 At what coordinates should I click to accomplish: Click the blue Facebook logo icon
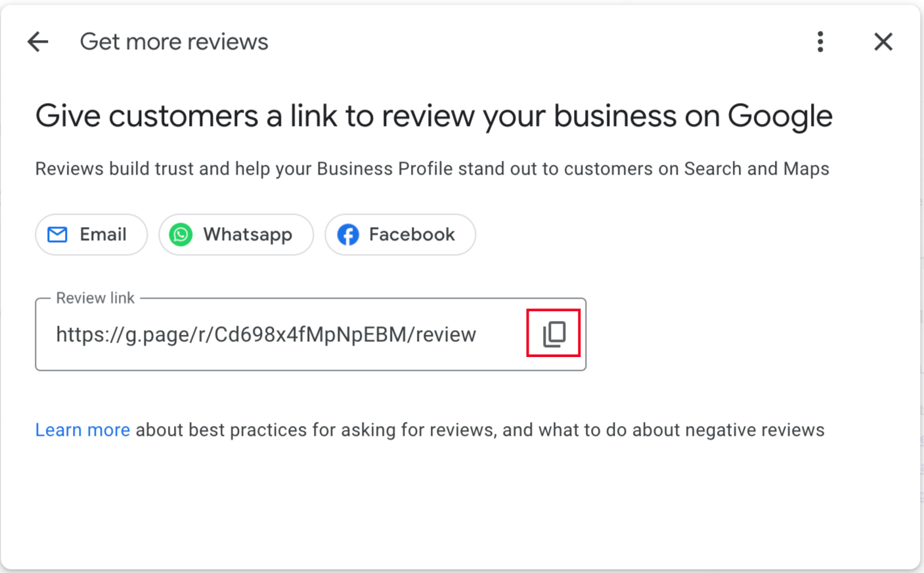click(x=348, y=234)
